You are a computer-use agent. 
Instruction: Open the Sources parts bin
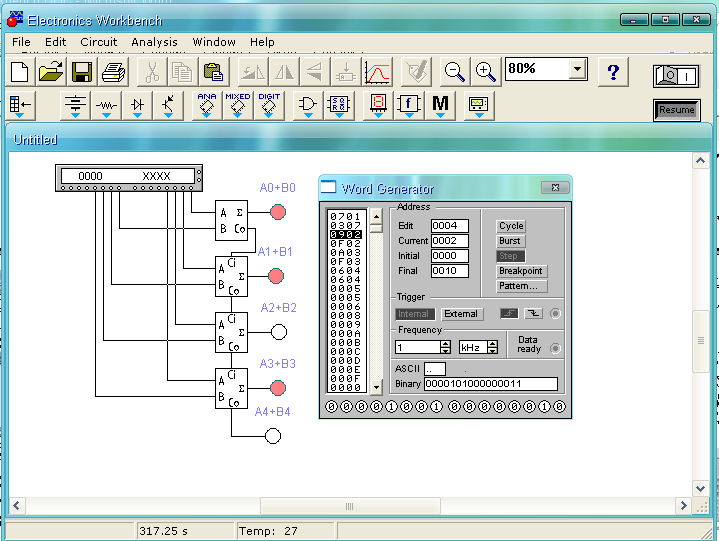75,106
